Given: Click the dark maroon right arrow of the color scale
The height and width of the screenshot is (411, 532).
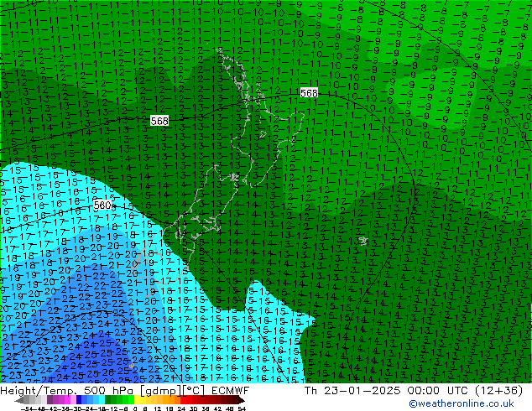Looking at the screenshot, I should 242,400.
